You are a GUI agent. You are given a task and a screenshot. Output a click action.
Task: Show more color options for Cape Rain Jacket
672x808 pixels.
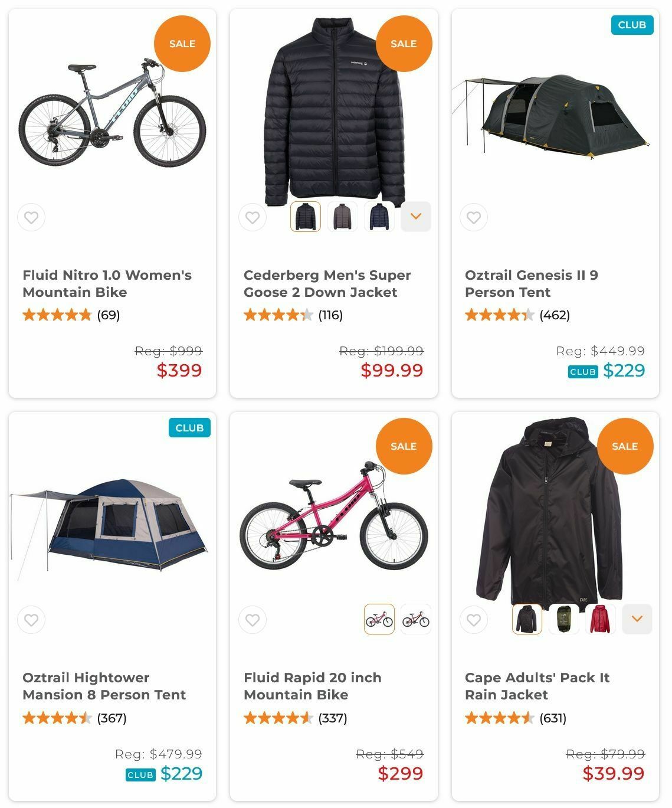pos(637,619)
